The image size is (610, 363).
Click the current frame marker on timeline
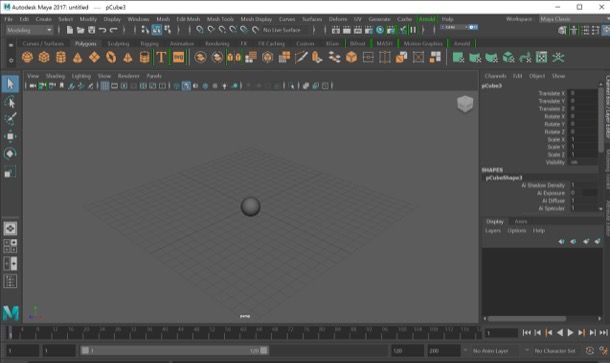point(11,333)
